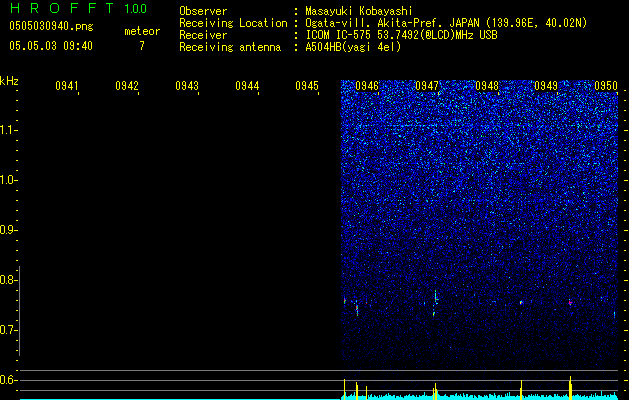Click the tallest yellow intensity spike near 0949
The width and height of the screenshot is (629, 400).
click(570, 388)
